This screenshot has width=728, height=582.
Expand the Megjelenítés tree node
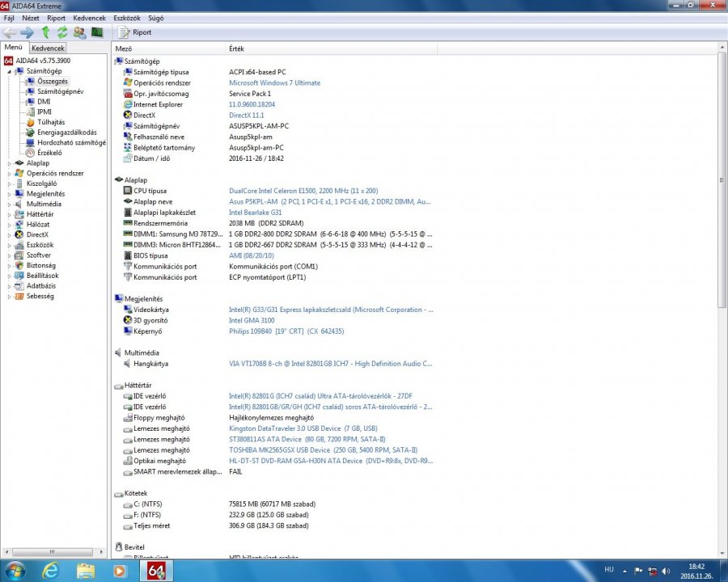click(x=9, y=194)
